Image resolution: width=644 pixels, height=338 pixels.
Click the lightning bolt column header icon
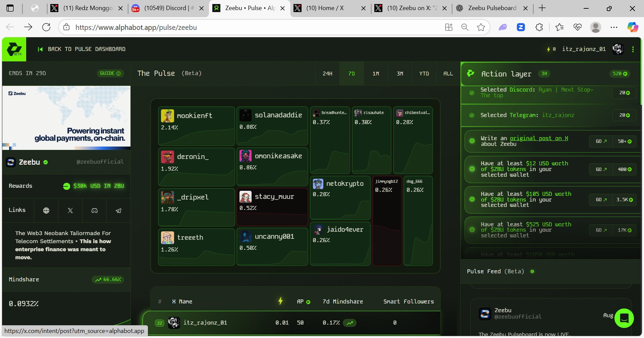[280, 301]
